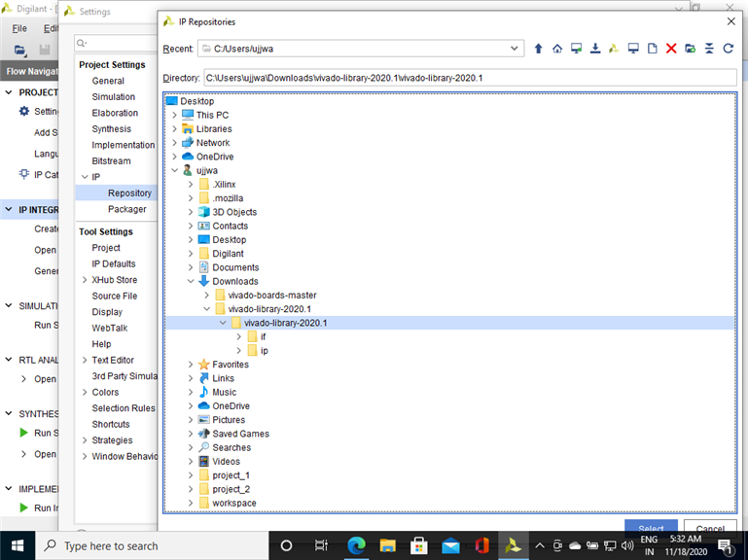Open the File menu in Vivado
Screen dimensions: 748x560
pos(19,28)
